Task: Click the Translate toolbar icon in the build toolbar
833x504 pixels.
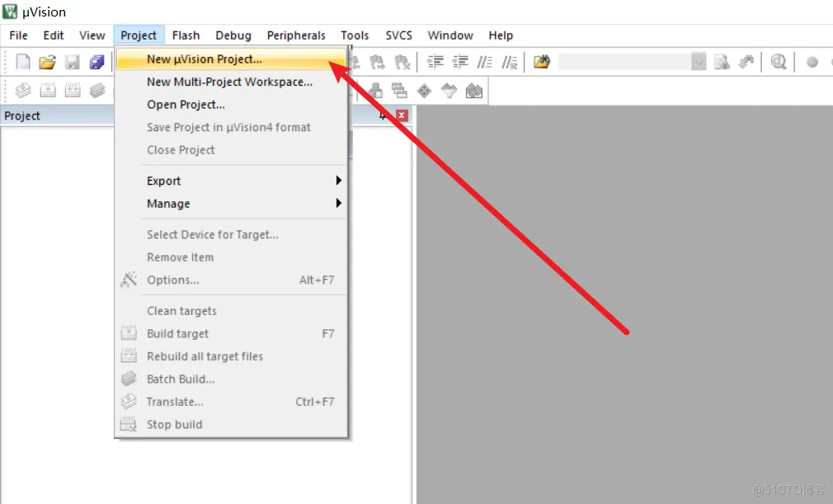Action: [23, 90]
